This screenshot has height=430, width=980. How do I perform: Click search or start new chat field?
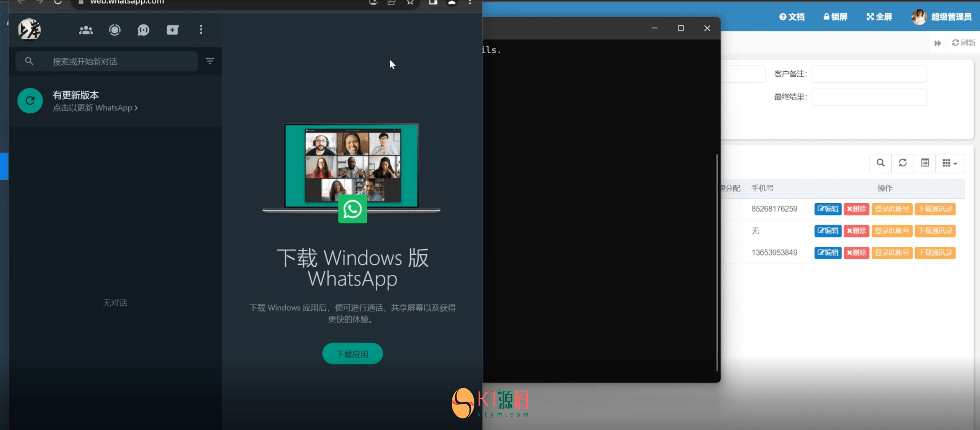[x=115, y=61]
